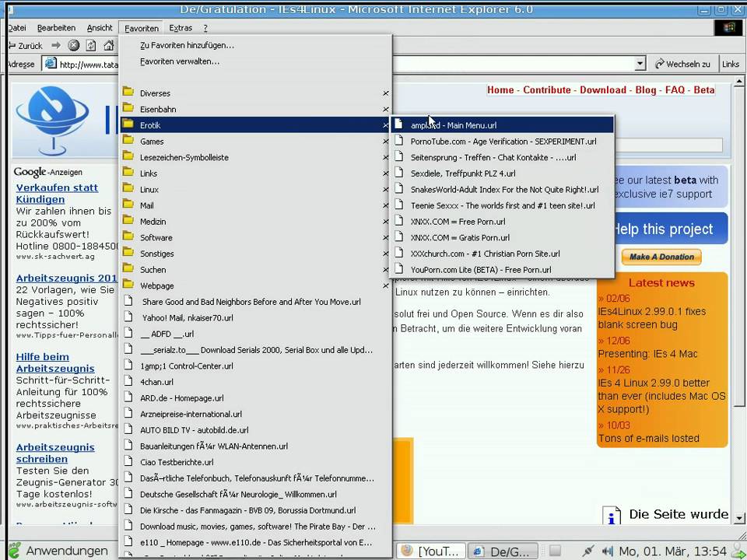This screenshot has height=560, width=747.
Task: Expand the Links folder submenu arrow
Action: 385,173
